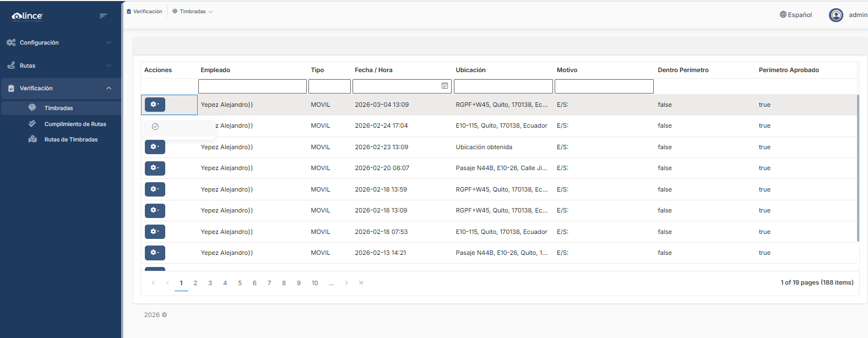This screenshot has height=338, width=868.
Task: Open calendar picker in Fecha / Hora filter
Action: (444, 86)
